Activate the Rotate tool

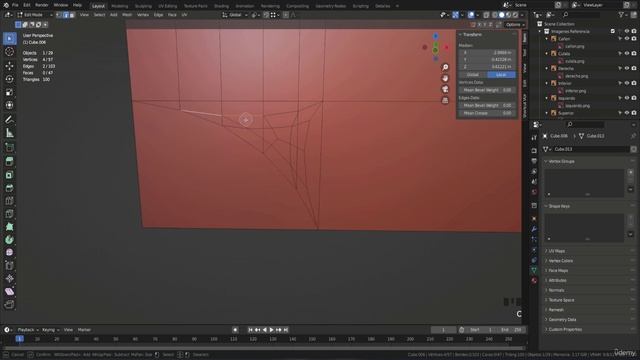click(x=9, y=79)
